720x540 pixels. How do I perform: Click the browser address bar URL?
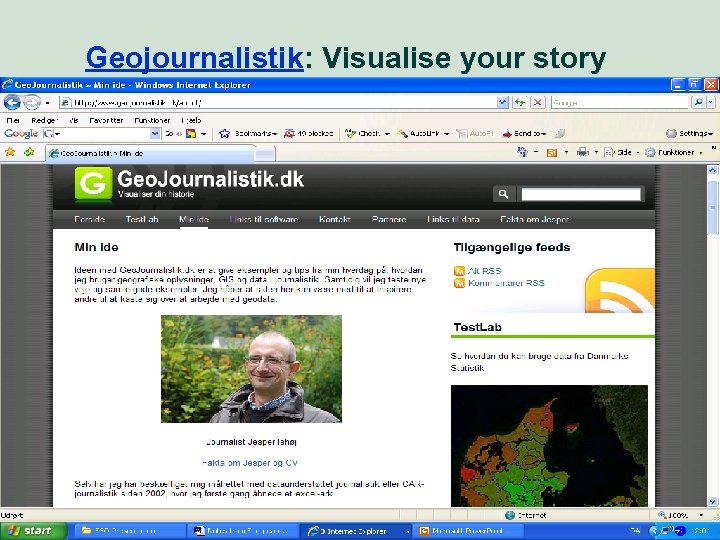pyautogui.click(x=279, y=102)
